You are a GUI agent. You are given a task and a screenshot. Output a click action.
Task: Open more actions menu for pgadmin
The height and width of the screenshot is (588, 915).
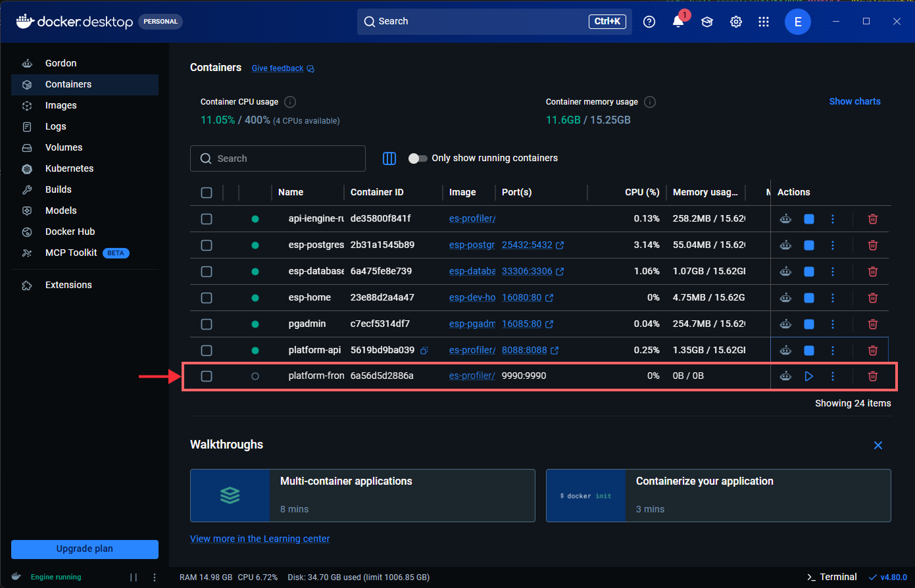pos(833,324)
